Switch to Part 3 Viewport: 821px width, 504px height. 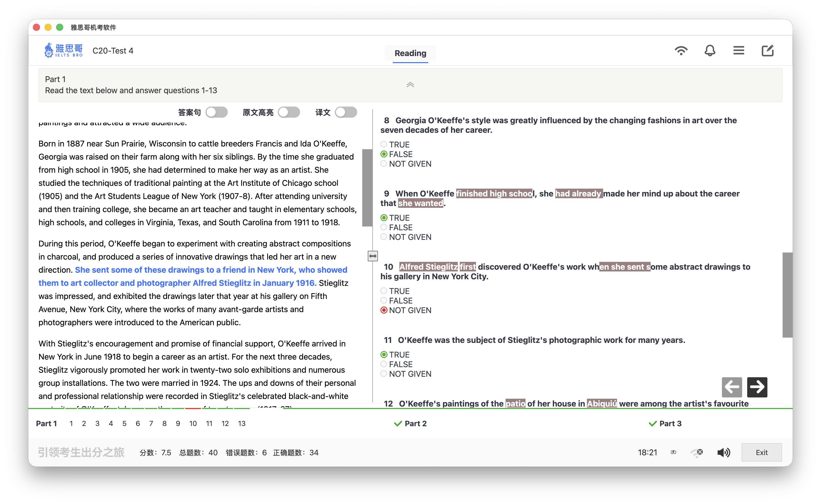click(x=665, y=423)
